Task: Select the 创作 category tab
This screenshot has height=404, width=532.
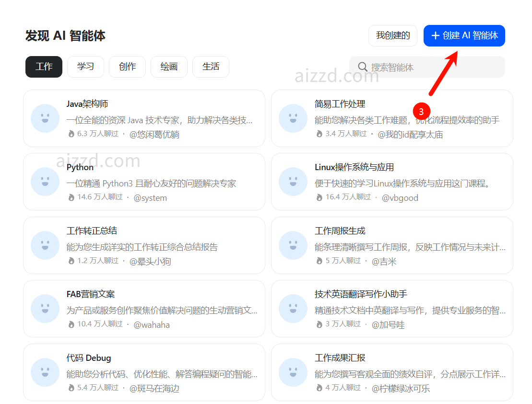Action: [127, 67]
